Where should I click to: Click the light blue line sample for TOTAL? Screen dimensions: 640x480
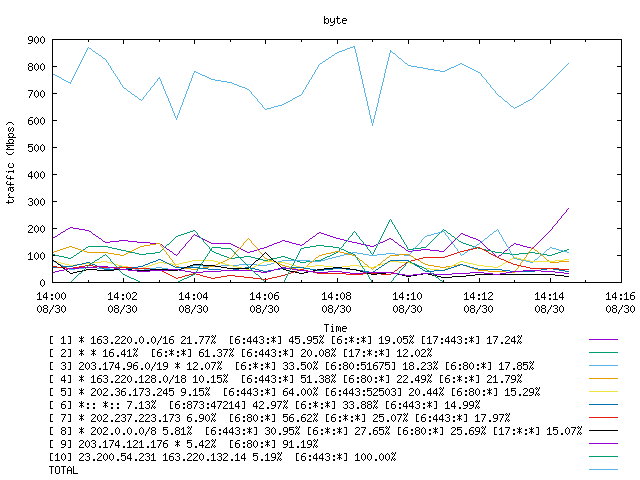click(603, 470)
